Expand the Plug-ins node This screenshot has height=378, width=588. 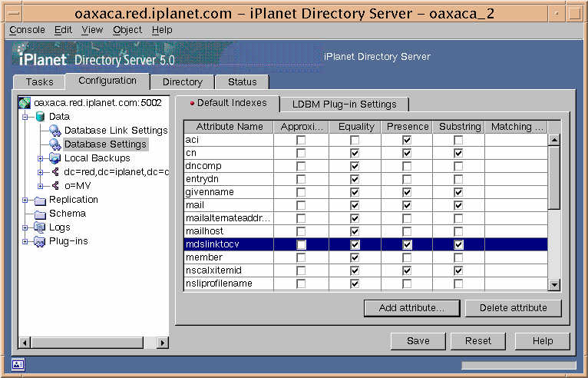25,241
